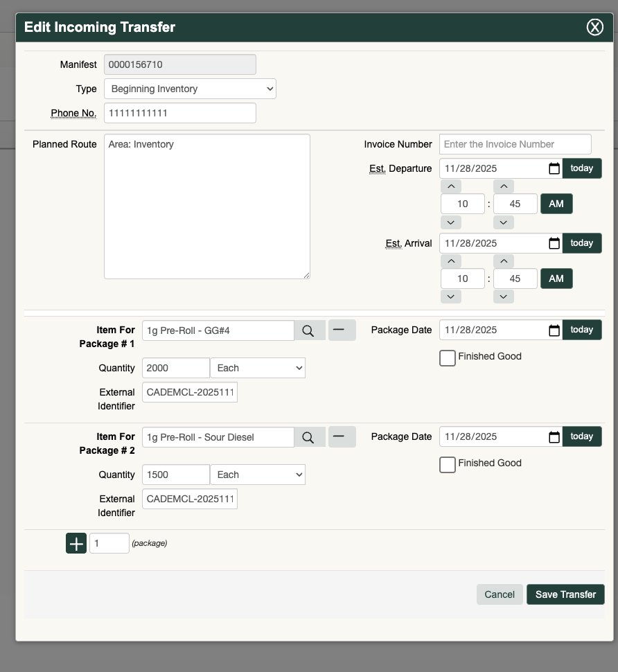Open the transfer Type dropdown
618x672 pixels.
coord(190,89)
